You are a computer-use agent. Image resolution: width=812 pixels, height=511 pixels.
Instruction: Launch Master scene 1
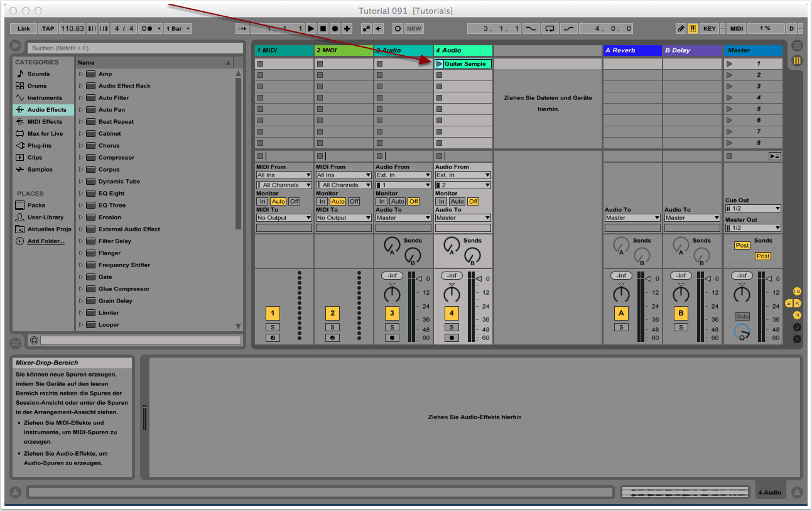[729, 63]
